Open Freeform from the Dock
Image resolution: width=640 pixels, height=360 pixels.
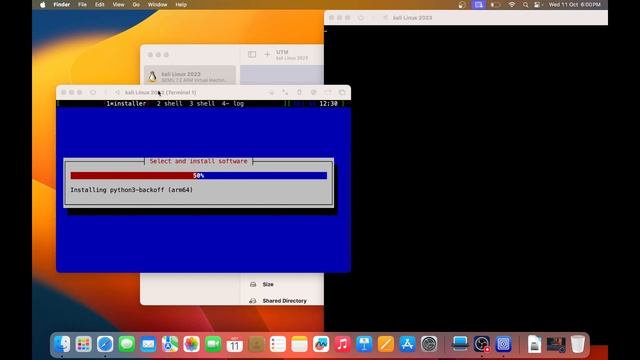coord(321,344)
